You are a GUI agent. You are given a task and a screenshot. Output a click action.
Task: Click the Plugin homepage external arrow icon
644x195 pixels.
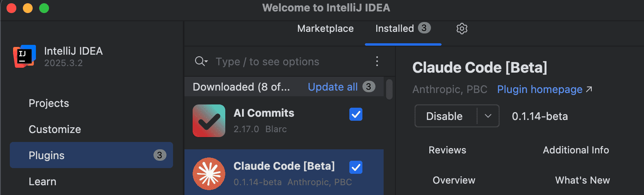(589, 89)
